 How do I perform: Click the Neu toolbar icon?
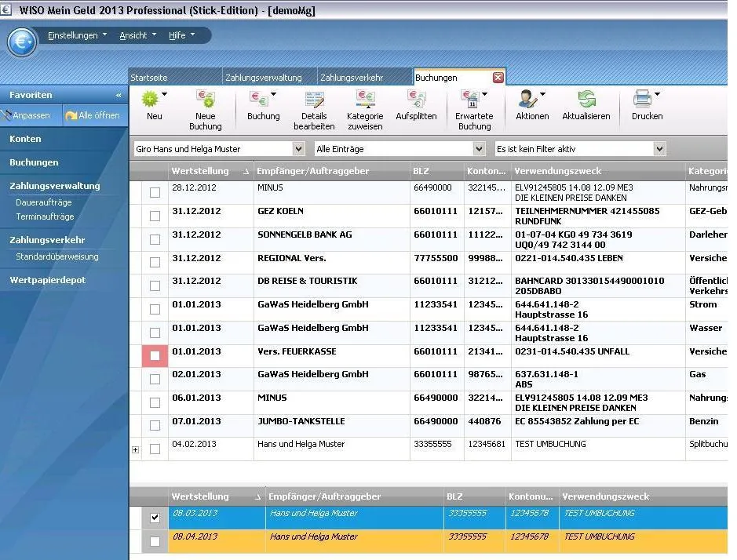point(150,100)
